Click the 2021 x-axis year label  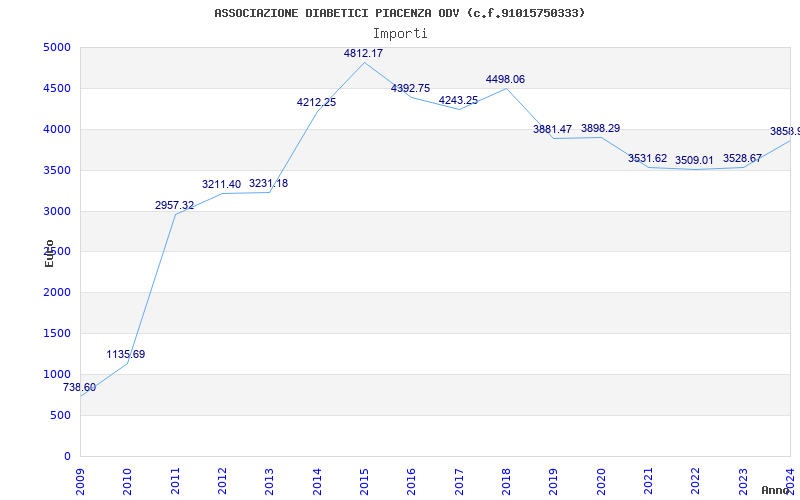[648, 482]
